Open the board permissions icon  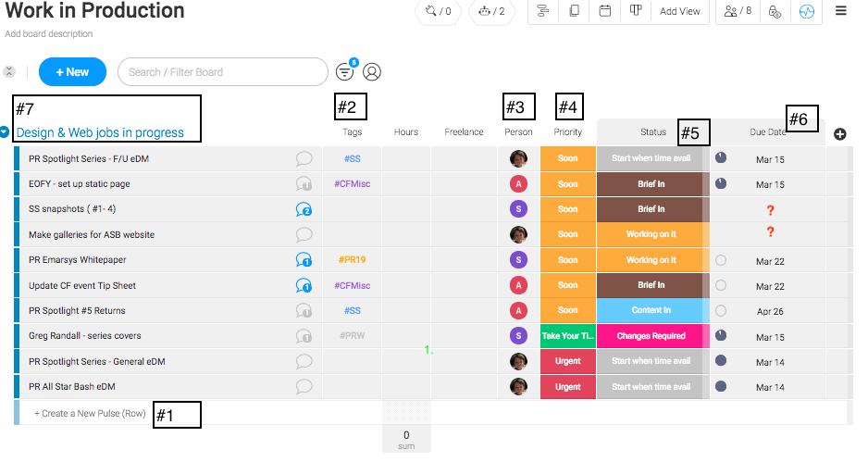[775, 12]
